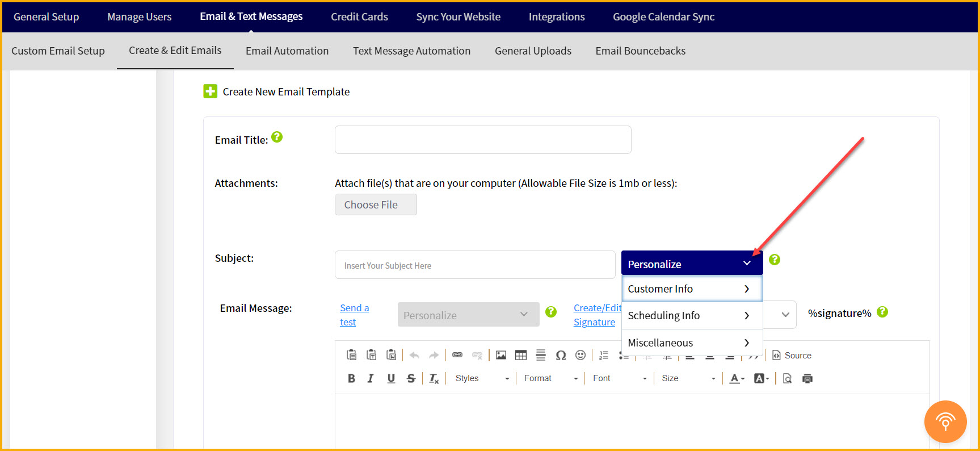Open the General Setup menu
The height and width of the screenshot is (451, 980).
pyautogui.click(x=47, y=17)
